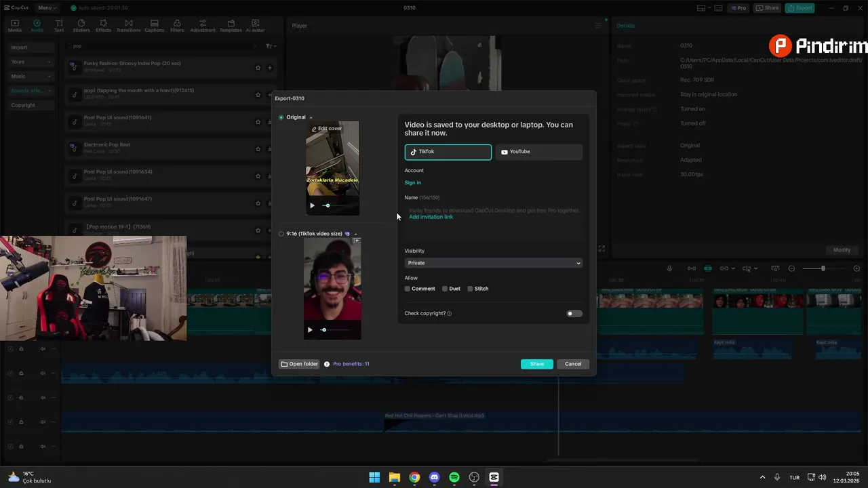
Task: Collapse the 9:16 TikTok preview arrow
Action: coord(356,234)
